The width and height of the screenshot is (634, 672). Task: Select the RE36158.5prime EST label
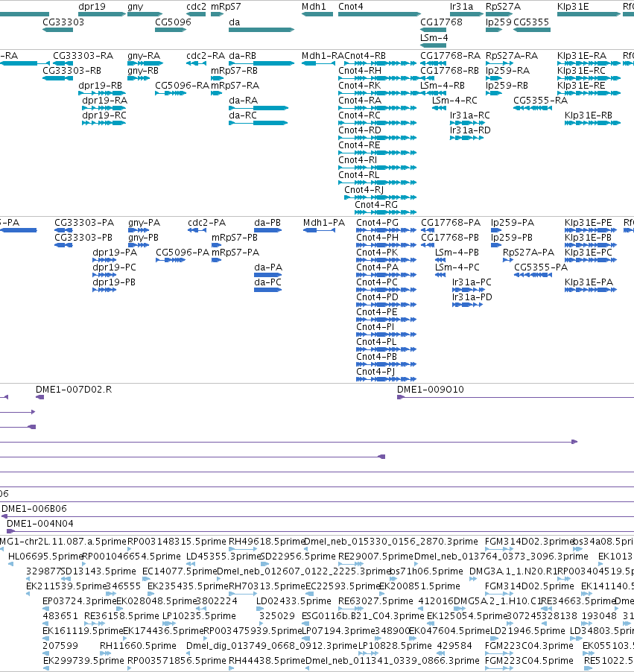[x=121, y=616]
